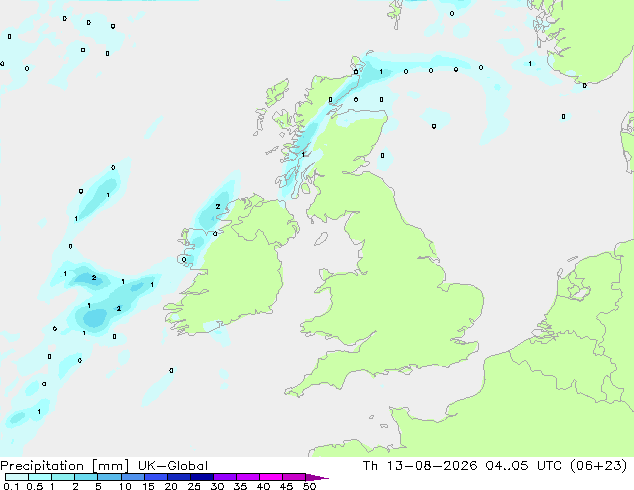Viewport: 634px width, 490px height.
Task: Click the '1' value over western Scotland's islands
Action: [303, 154]
